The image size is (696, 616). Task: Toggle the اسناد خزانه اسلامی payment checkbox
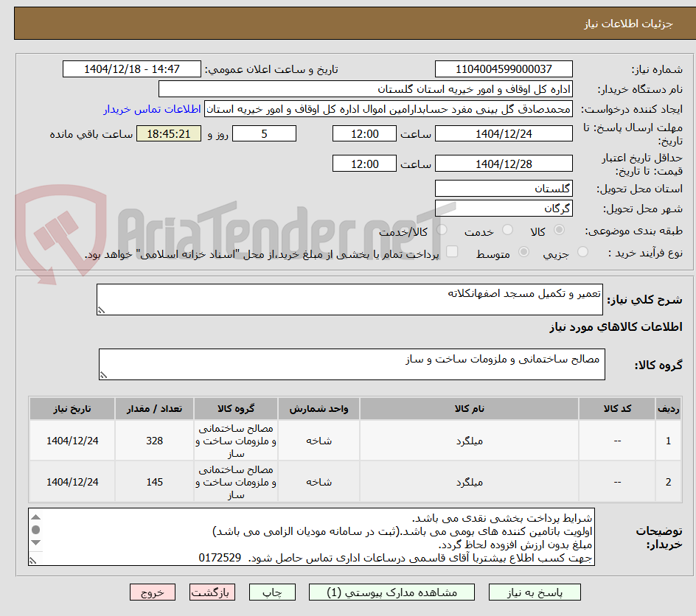(452, 251)
